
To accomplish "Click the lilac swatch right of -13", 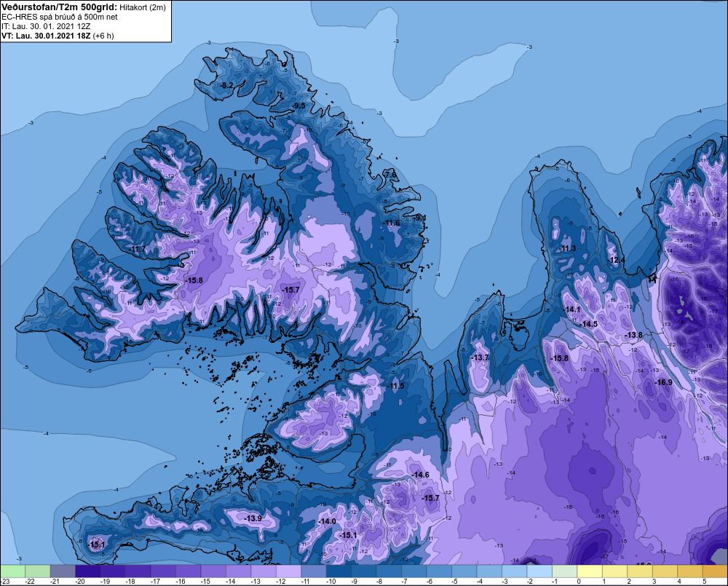I will (264, 571).
